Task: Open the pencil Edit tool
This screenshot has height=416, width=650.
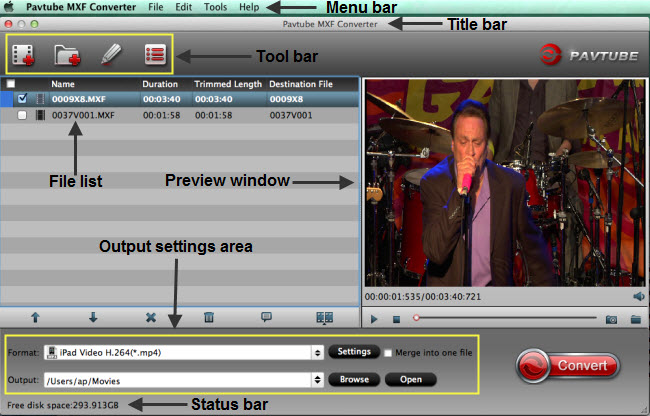Action: pyautogui.click(x=111, y=55)
